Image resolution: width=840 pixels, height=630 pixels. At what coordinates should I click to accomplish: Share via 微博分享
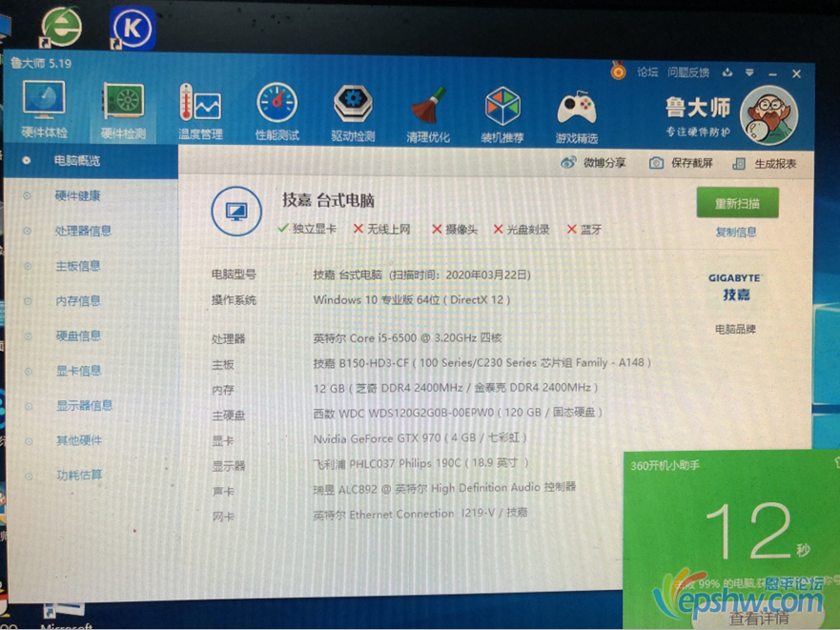click(593, 162)
